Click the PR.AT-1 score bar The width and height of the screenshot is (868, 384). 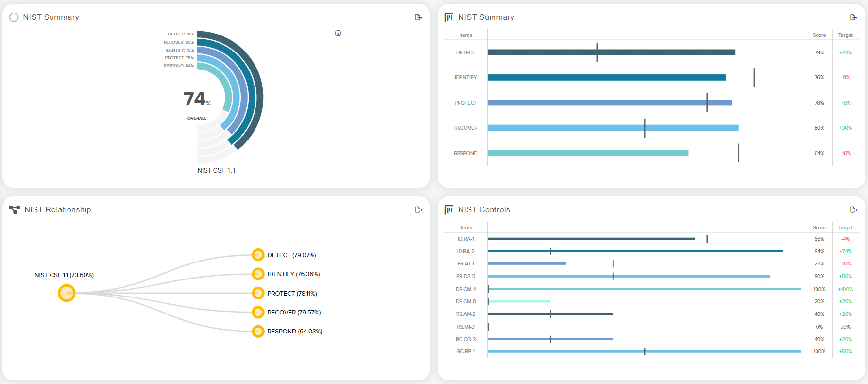(527, 263)
